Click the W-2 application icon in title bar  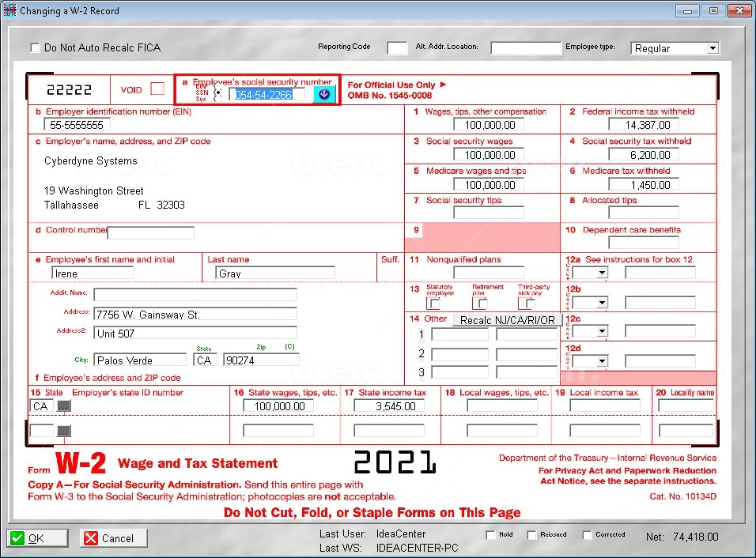tap(11, 10)
